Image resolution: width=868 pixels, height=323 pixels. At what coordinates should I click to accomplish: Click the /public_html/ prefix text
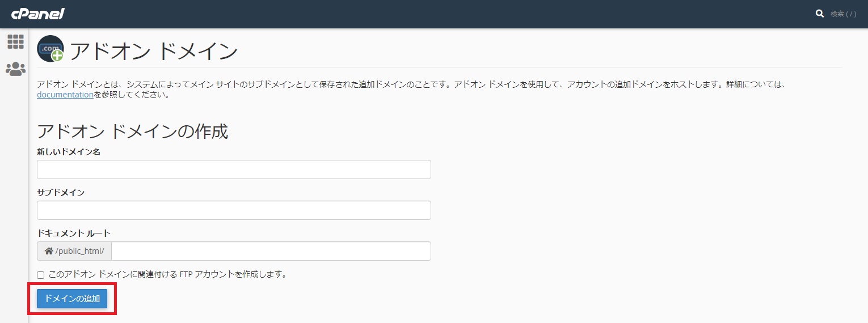[80, 251]
